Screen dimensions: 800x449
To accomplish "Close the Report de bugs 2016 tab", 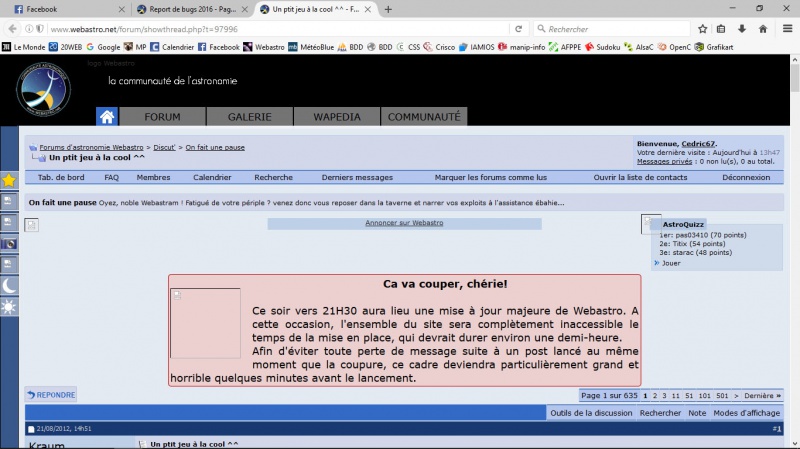I will coord(245,9).
